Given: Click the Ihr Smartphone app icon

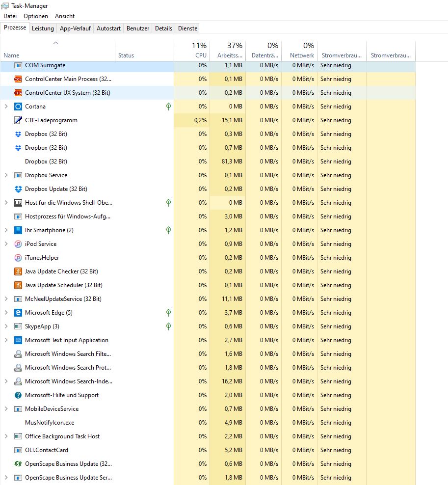Looking at the screenshot, I should tap(18, 230).
